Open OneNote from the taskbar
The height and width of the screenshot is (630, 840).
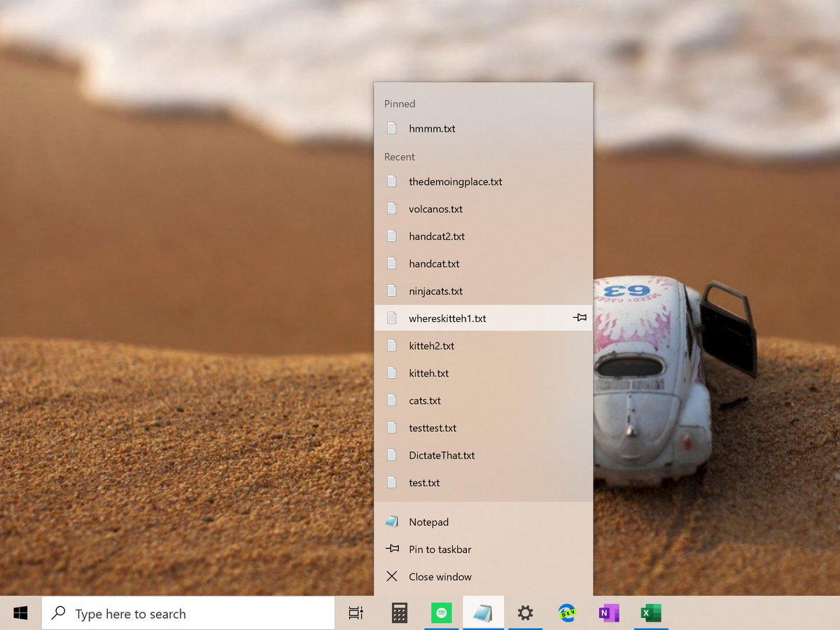[608, 612]
